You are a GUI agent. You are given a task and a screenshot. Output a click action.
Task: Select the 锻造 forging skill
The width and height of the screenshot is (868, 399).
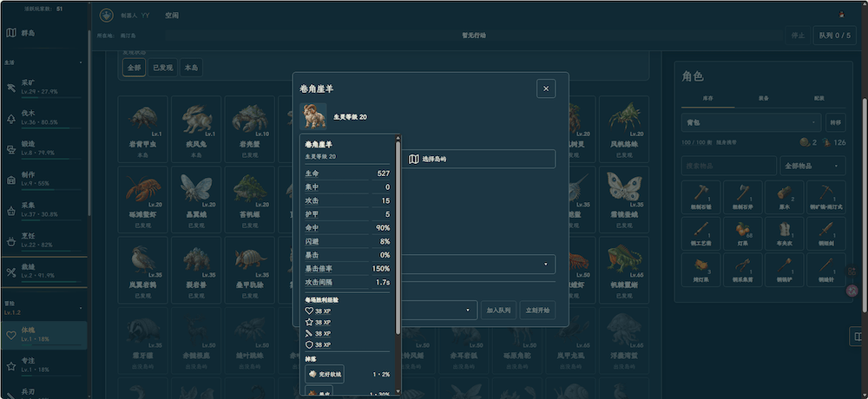[43, 147]
